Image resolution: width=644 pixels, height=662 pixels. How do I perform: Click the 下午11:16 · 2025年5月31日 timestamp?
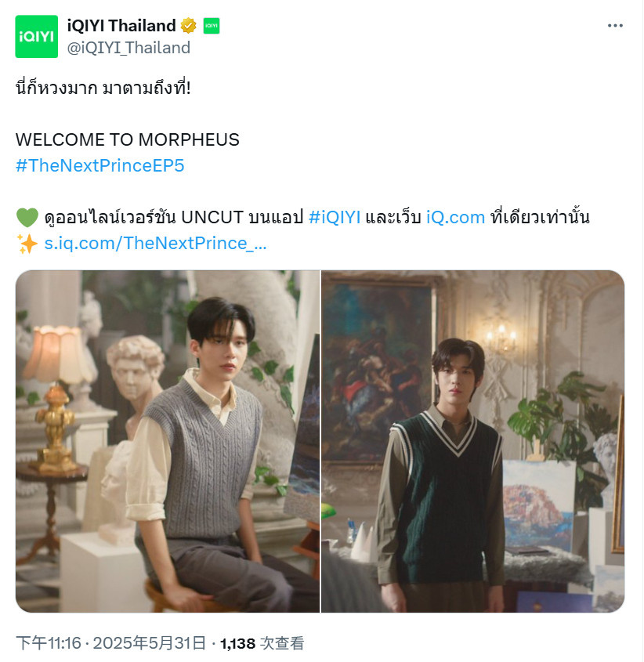click(110, 643)
